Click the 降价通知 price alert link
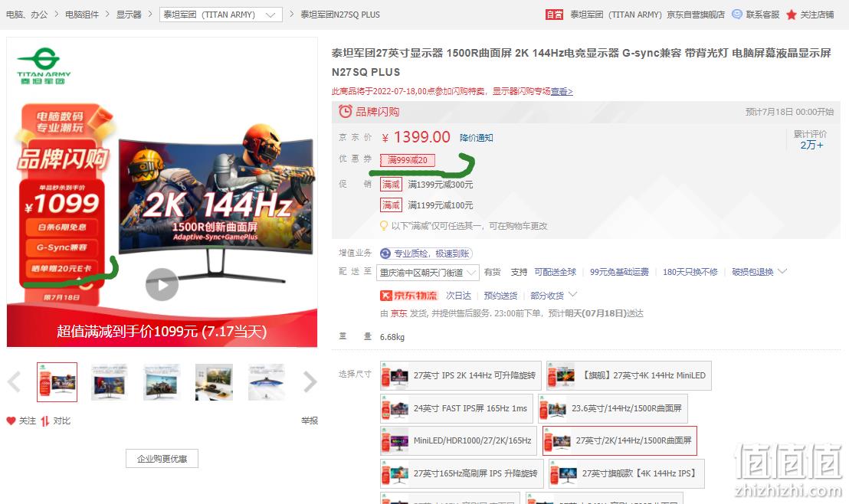This screenshot has height=504, width=849. pos(477,138)
